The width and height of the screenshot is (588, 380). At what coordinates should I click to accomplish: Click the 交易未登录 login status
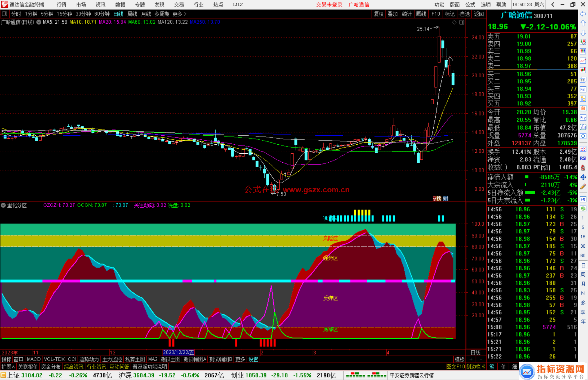click(329, 4)
